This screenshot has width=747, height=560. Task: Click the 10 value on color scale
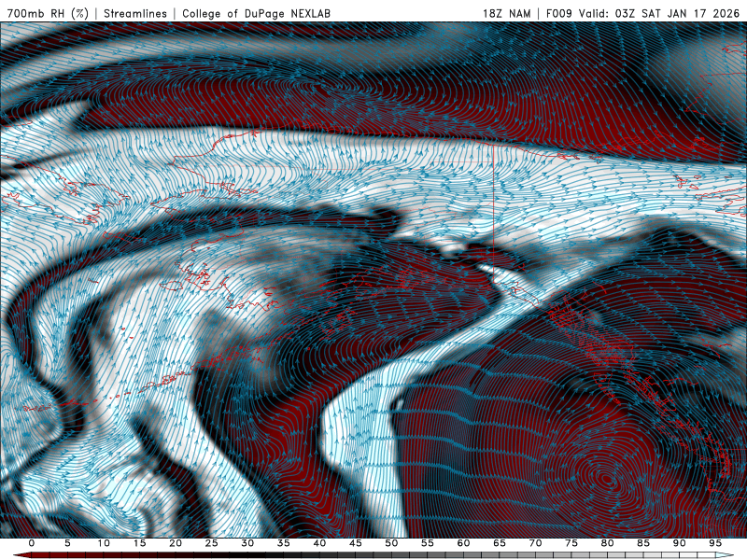click(x=104, y=543)
